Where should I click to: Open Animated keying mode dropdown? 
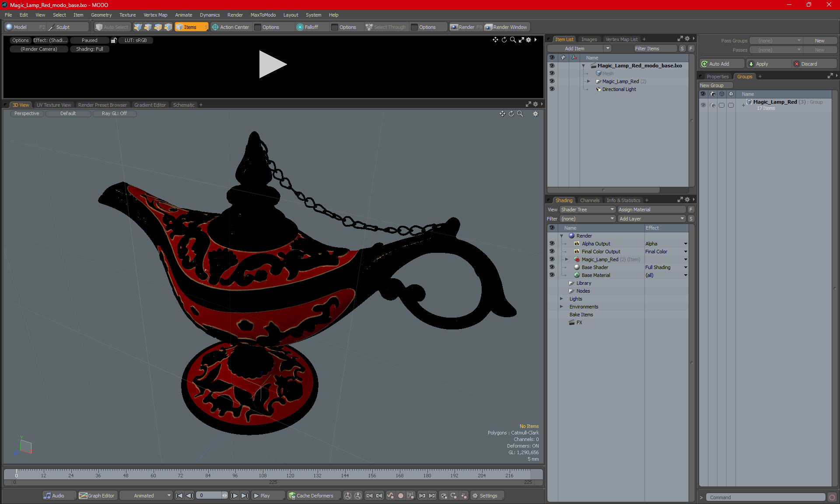pyautogui.click(x=146, y=496)
